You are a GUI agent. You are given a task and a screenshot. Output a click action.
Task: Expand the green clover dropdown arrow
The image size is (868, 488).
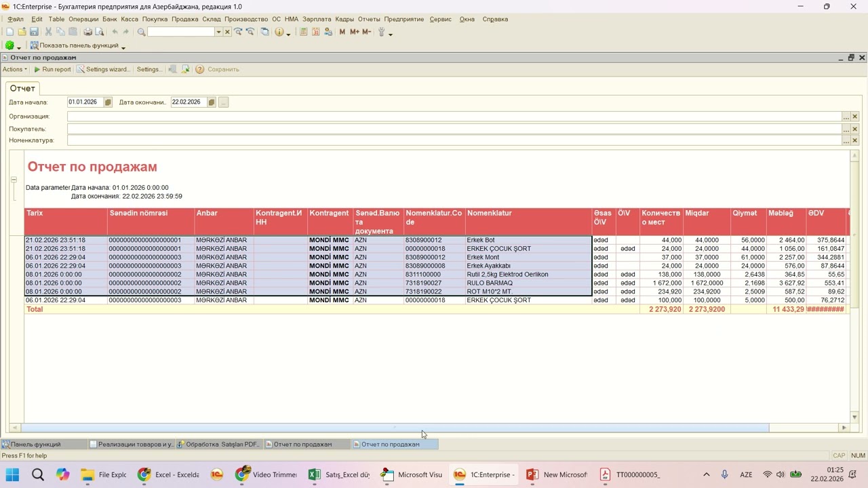(x=18, y=47)
